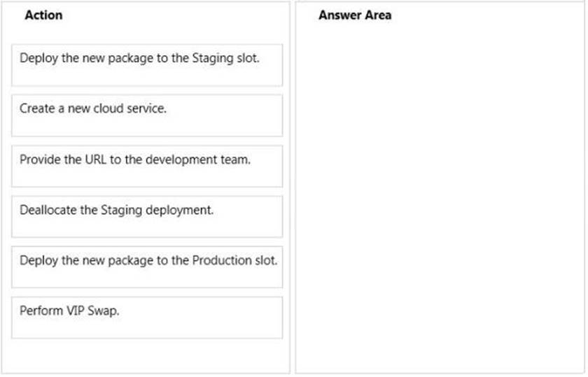Click the "Action" column header
The height and width of the screenshot is (377, 588).
click(43, 15)
